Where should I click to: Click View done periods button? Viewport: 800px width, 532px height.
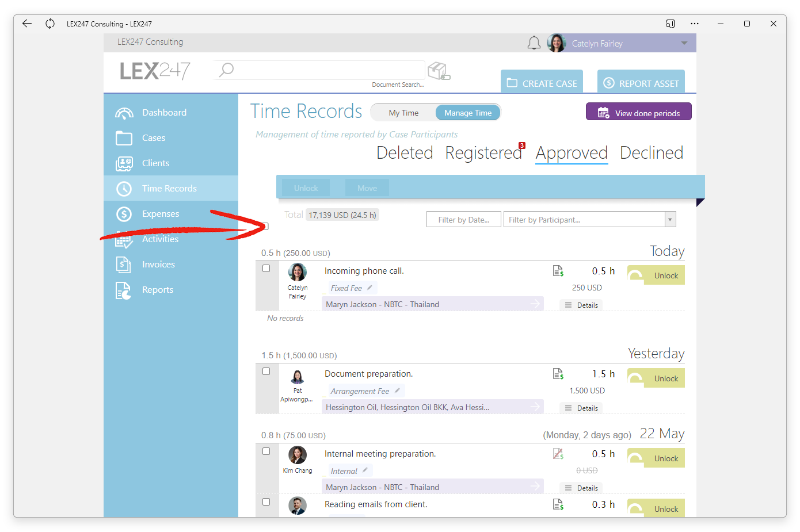tap(639, 113)
